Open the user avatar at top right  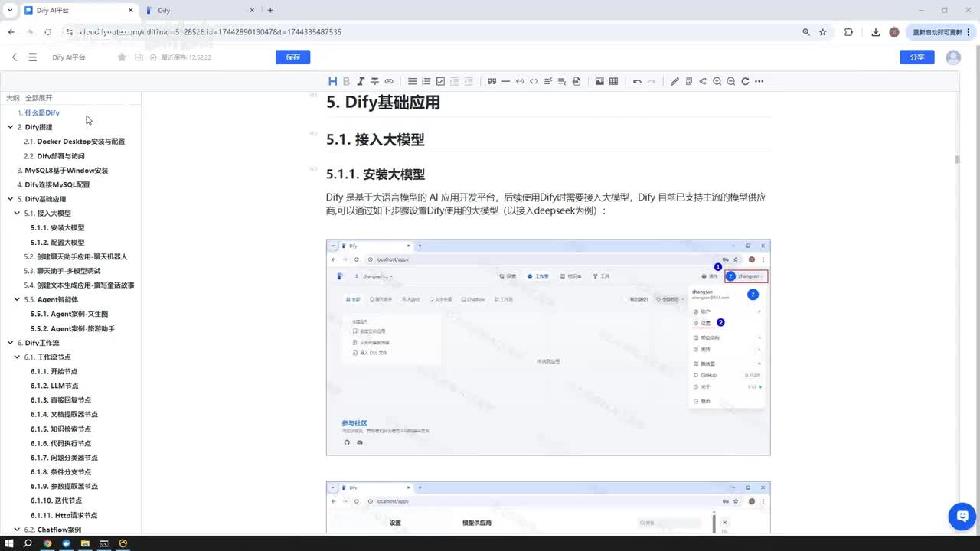point(953,57)
